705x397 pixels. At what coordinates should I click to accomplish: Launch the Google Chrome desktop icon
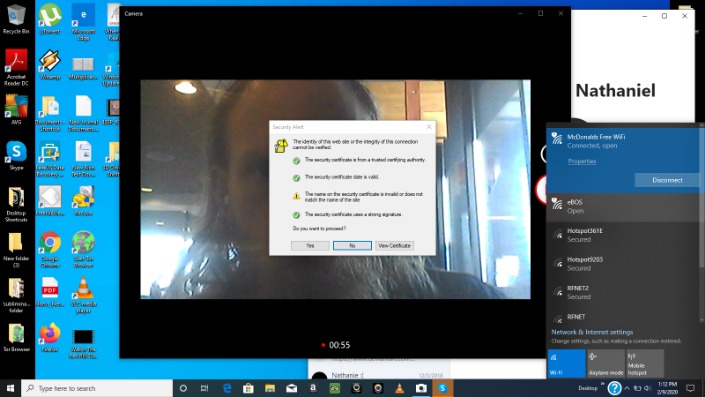tap(50, 250)
